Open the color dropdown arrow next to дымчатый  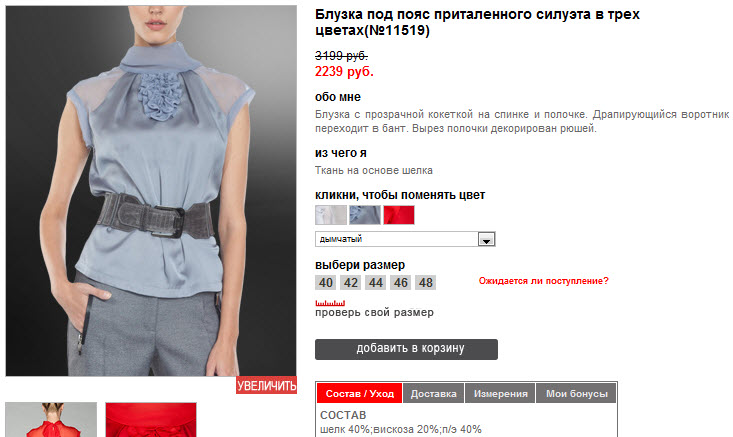(x=486, y=239)
